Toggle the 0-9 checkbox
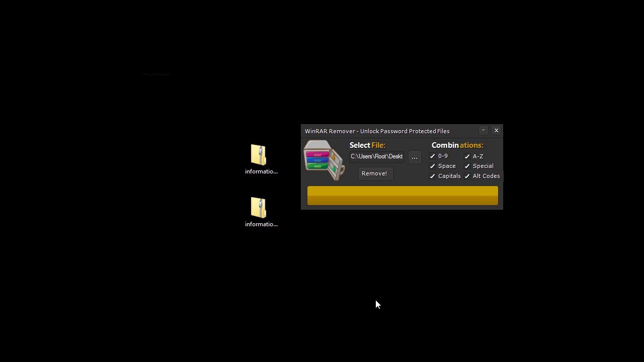The width and height of the screenshot is (644, 362). click(432, 156)
